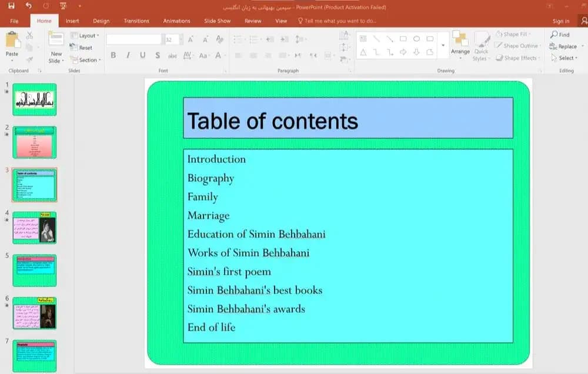Open the Layout dropdown
This screenshot has width=588, height=374.
(85, 36)
